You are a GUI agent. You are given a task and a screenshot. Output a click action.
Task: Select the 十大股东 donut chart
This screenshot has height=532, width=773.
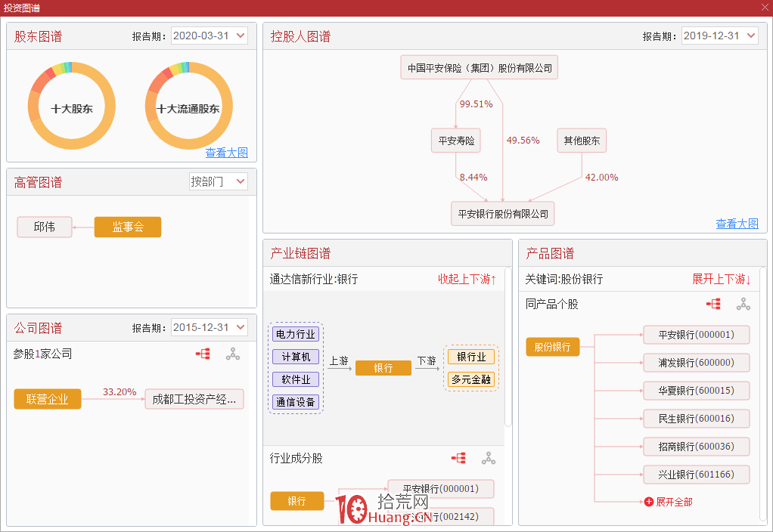[x=72, y=106]
